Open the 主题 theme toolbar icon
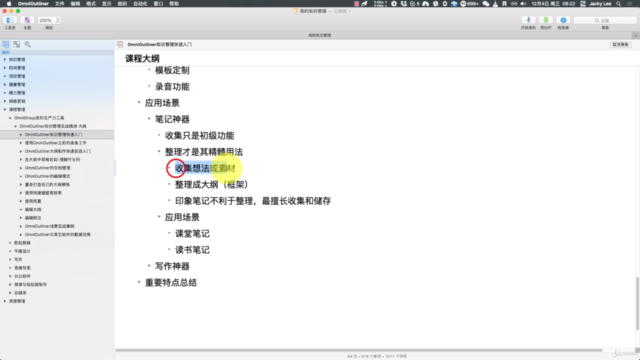This screenshot has height=360, width=640. tap(27, 20)
